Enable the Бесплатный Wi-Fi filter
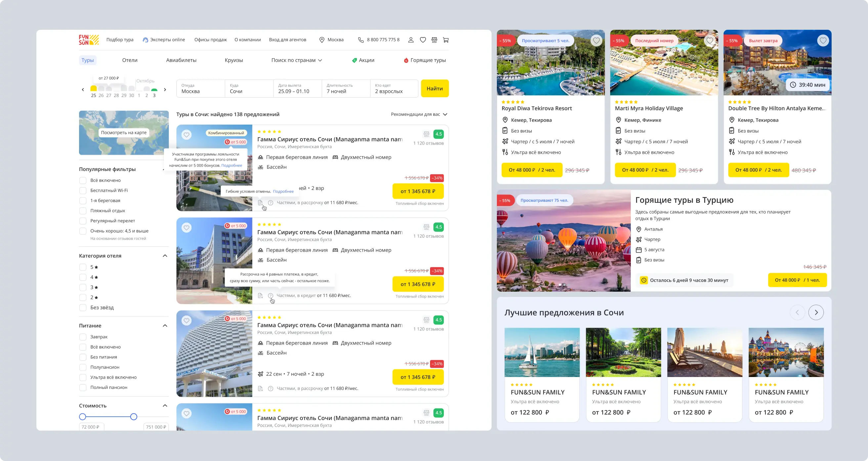 tap(83, 190)
